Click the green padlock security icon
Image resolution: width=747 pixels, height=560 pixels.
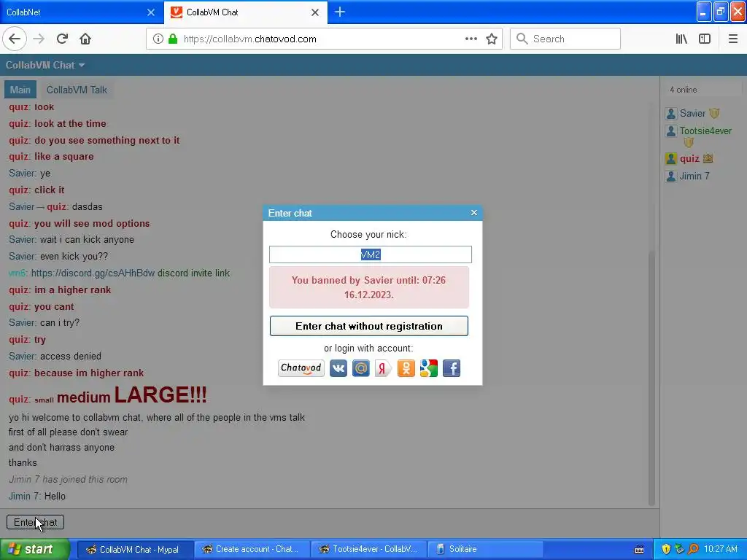[x=173, y=39]
